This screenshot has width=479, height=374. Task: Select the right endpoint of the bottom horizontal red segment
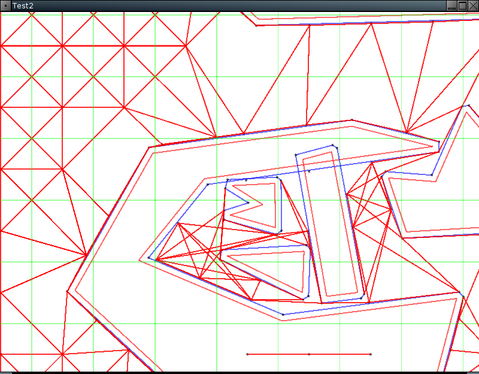click(x=371, y=354)
